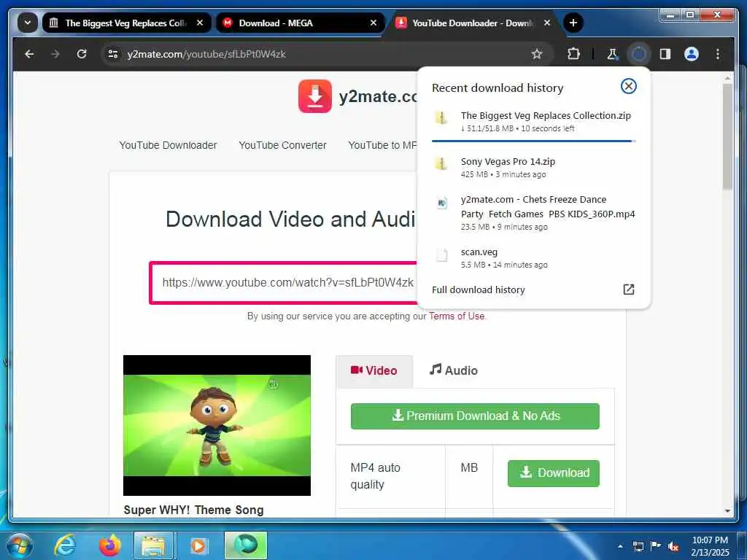This screenshot has width=747, height=560.
Task: Click Premium Download & No Ads button
Action: tap(475, 416)
